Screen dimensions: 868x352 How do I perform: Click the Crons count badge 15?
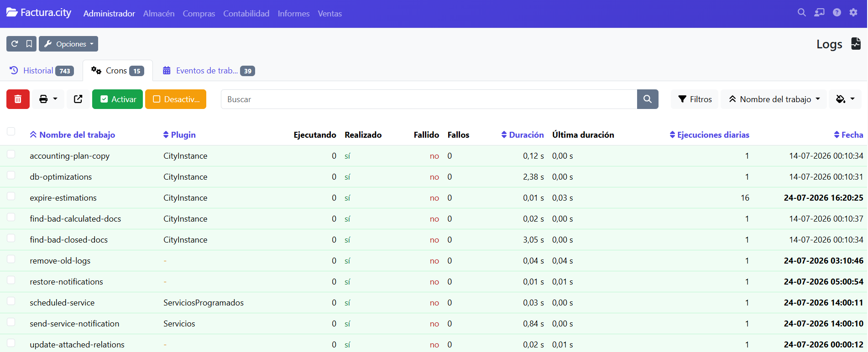(137, 71)
